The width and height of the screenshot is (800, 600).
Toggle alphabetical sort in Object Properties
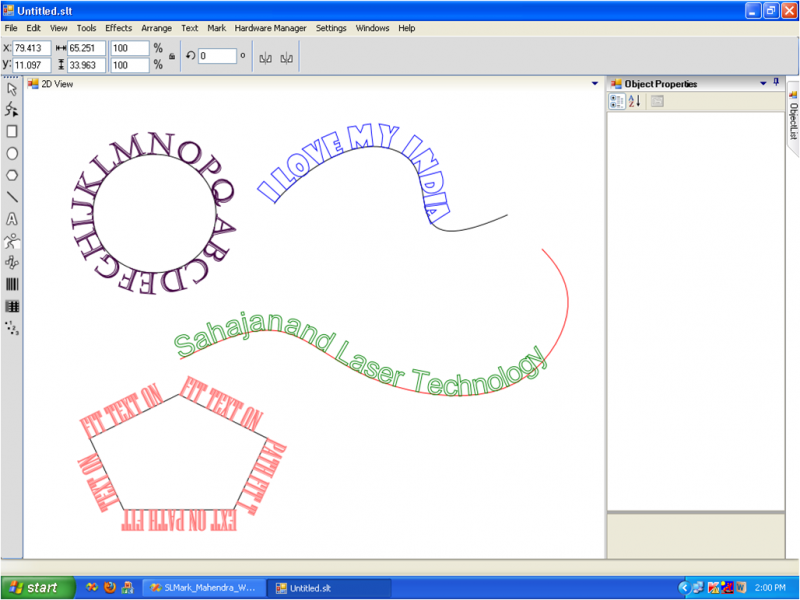[634, 101]
